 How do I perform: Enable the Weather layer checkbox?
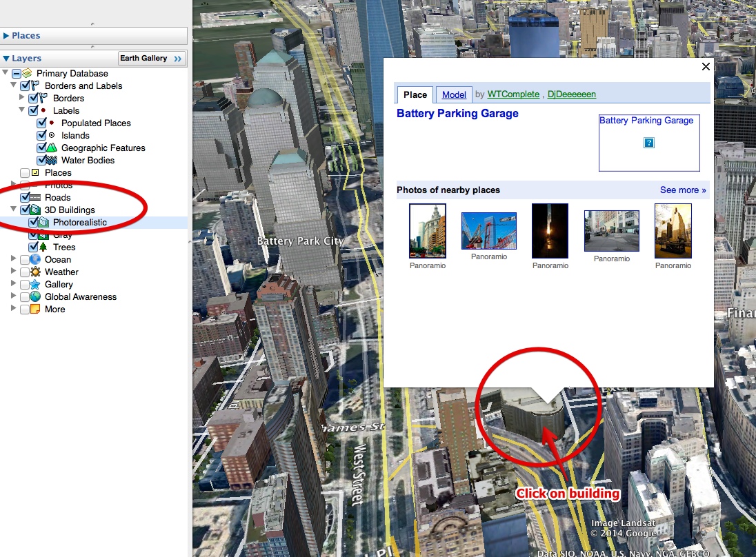coord(25,272)
